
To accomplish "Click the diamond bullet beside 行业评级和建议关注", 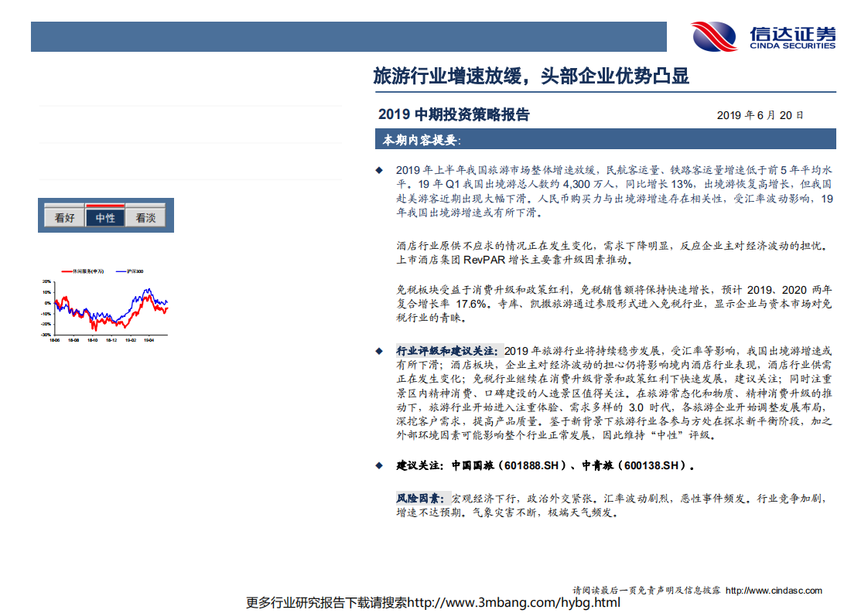I will pos(379,350).
